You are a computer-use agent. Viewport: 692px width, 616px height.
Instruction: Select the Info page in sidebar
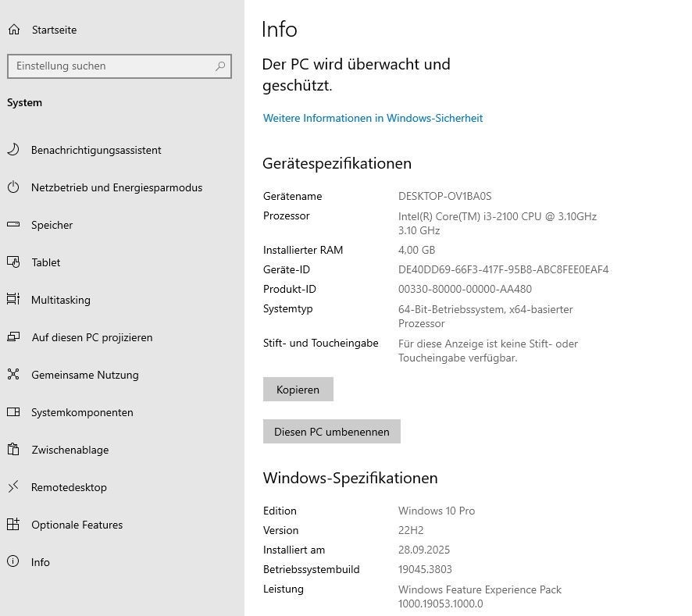(x=40, y=562)
